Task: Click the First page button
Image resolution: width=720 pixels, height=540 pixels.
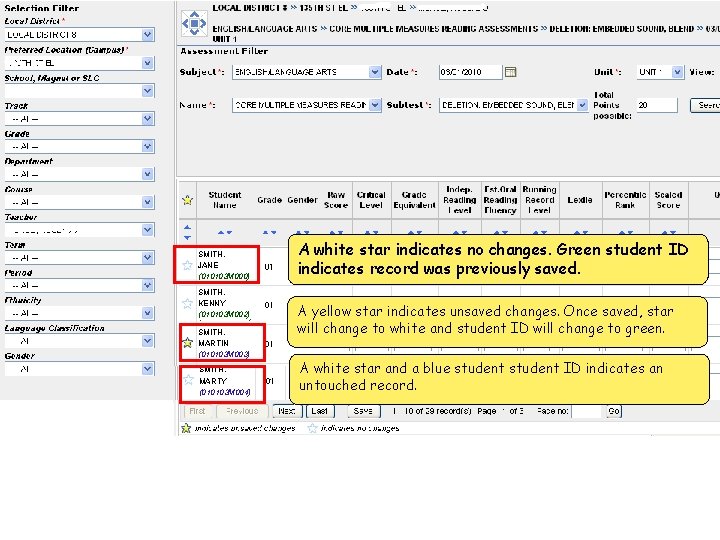Action: 197,411
